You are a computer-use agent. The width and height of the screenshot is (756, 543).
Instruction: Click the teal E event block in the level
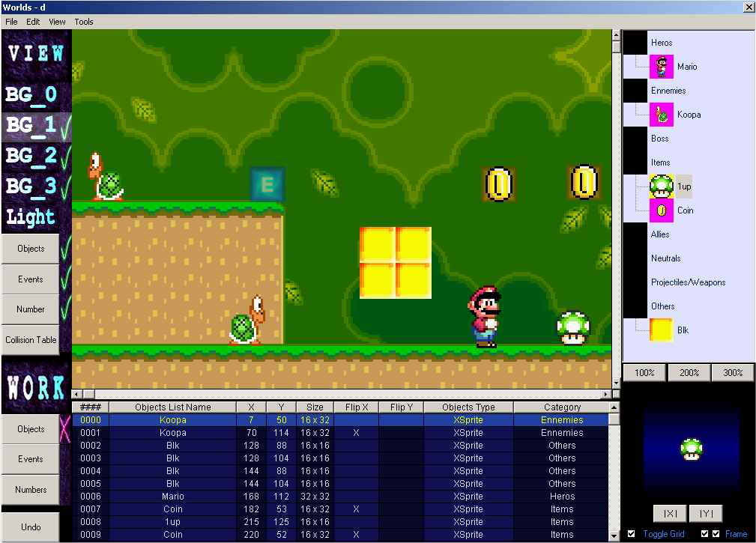[x=267, y=184]
